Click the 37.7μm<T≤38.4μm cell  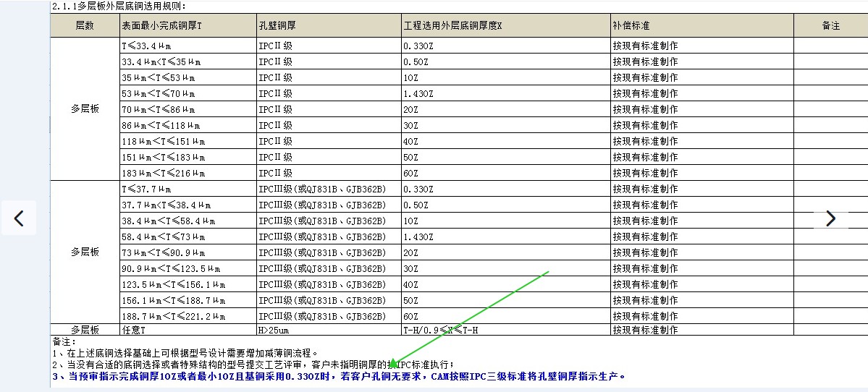coord(188,205)
